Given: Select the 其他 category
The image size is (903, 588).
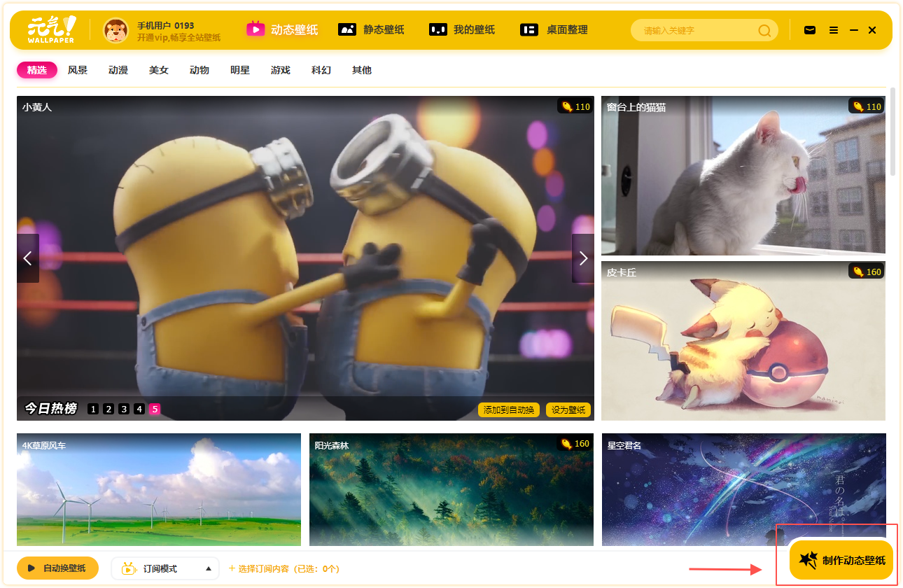Looking at the screenshot, I should pyautogui.click(x=362, y=70).
